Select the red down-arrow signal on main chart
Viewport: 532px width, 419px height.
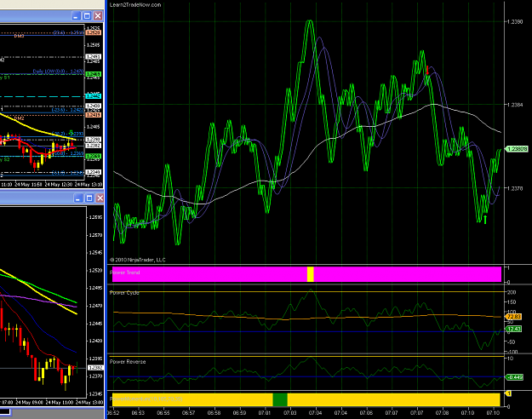pos(427,71)
